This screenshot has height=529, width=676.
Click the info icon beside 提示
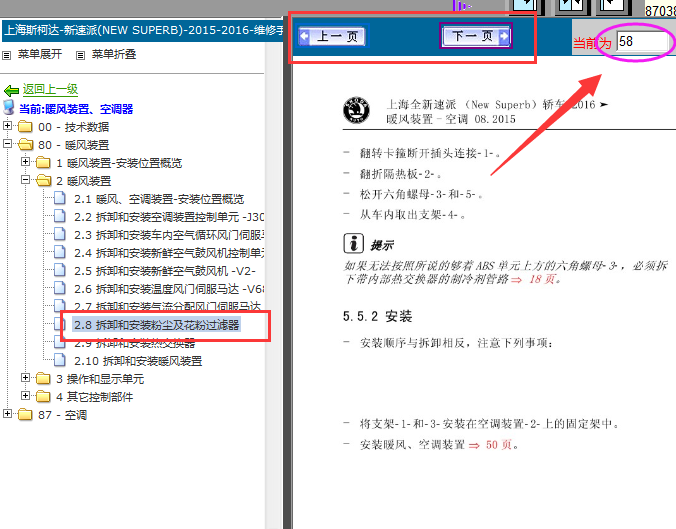coord(354,244)
